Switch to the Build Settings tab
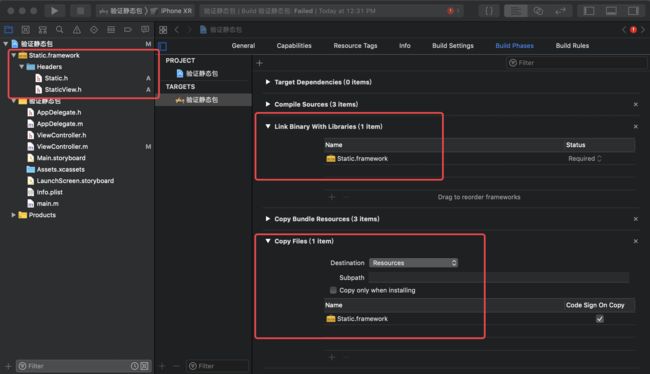 [x=453, y=46]
